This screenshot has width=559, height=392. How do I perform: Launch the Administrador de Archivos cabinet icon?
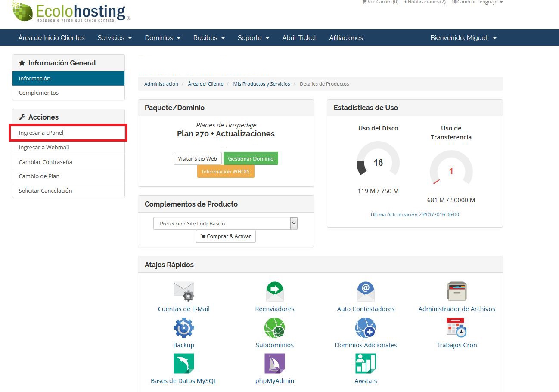point(457,292)
